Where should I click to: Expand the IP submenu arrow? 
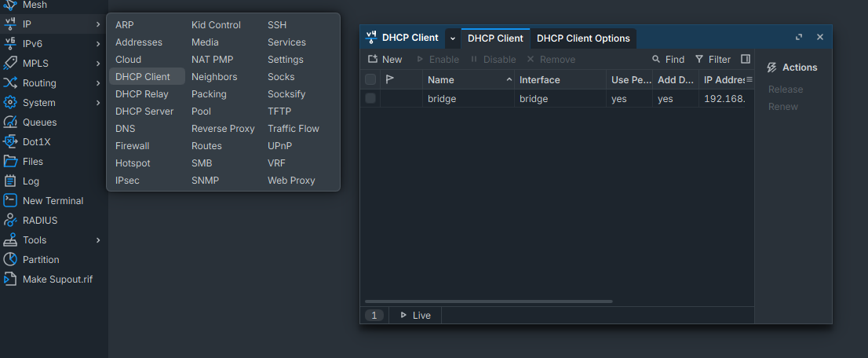(98, 24)
